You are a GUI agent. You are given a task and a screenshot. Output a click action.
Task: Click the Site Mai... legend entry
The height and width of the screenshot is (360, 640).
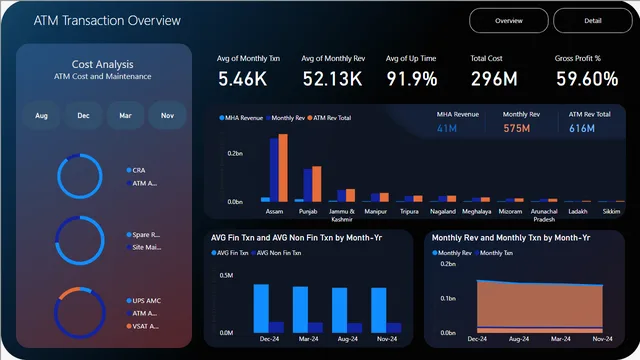tap(144, 247)
